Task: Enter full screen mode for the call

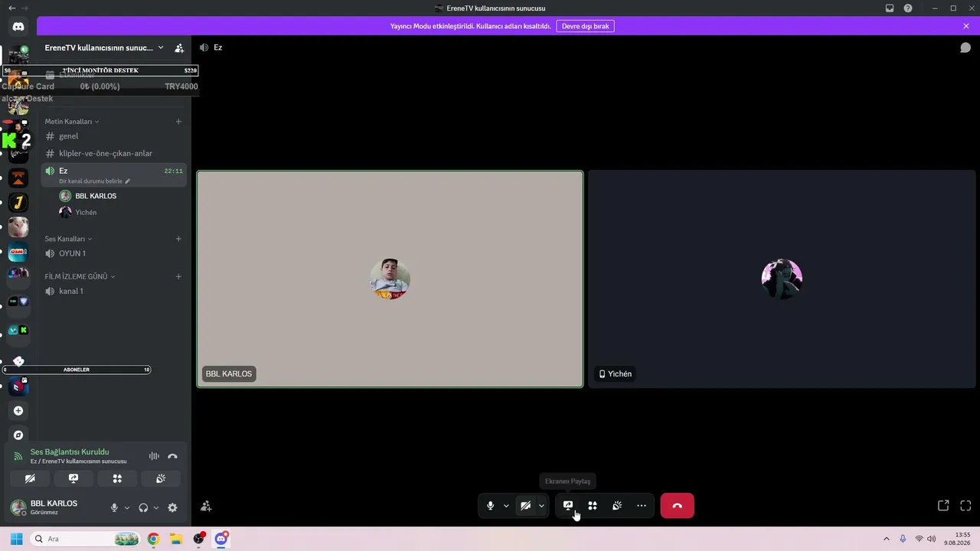Action: click(965, 506)
